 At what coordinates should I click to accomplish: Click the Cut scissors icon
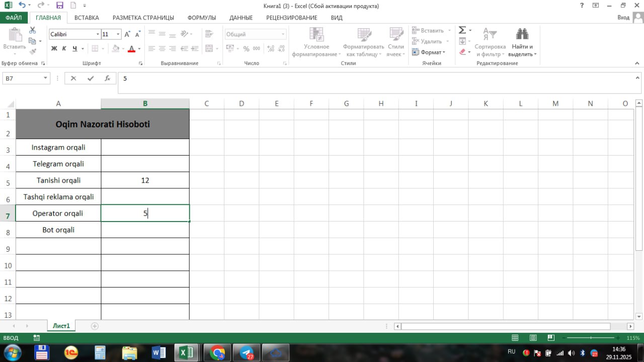click(33, 31)
